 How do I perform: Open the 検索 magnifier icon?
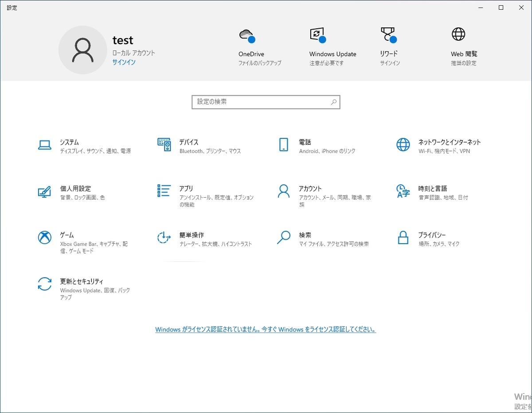[284, 238]
